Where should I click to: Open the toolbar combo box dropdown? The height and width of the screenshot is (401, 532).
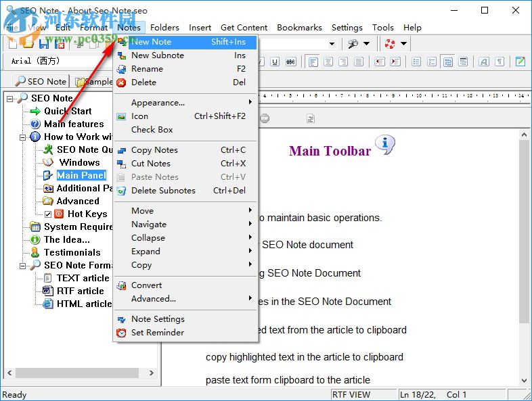332,44
